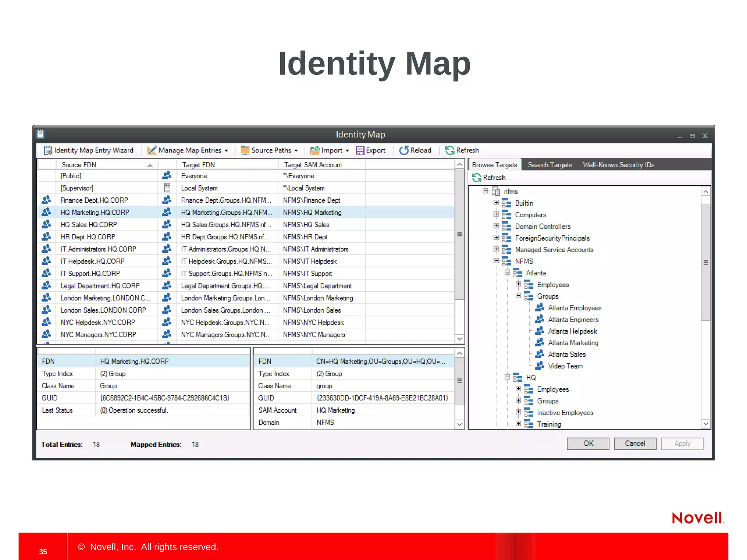Image resolution: width=747 pixels, height=560 pixels.
Task: Open Well-Known Security IDs tab
Action: tap(619, 165)
